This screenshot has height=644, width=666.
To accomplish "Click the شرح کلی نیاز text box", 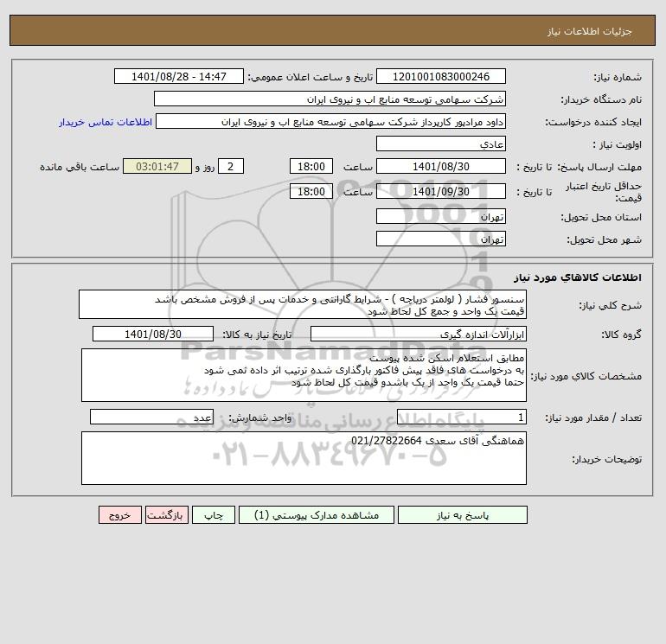I will 303,305.
